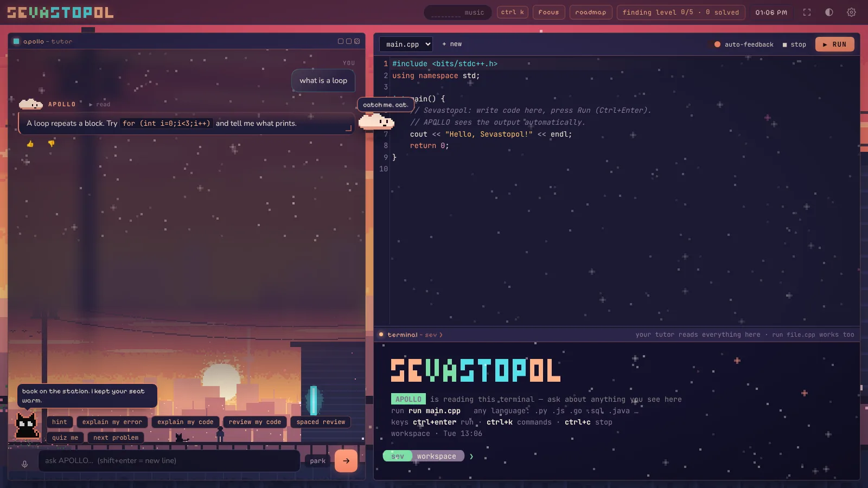868x488 pixels.
Task: Click second window control square in apollo panel
Action: 349,41
